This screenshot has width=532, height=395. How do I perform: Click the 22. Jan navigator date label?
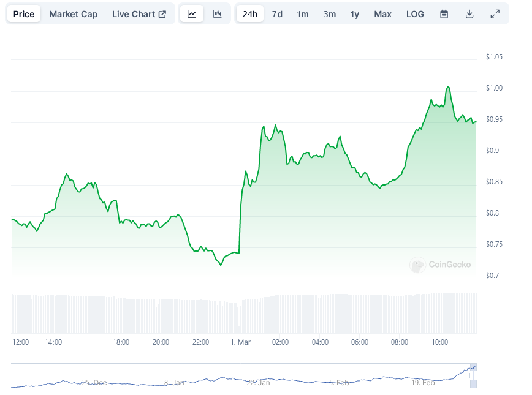(258, 383)
